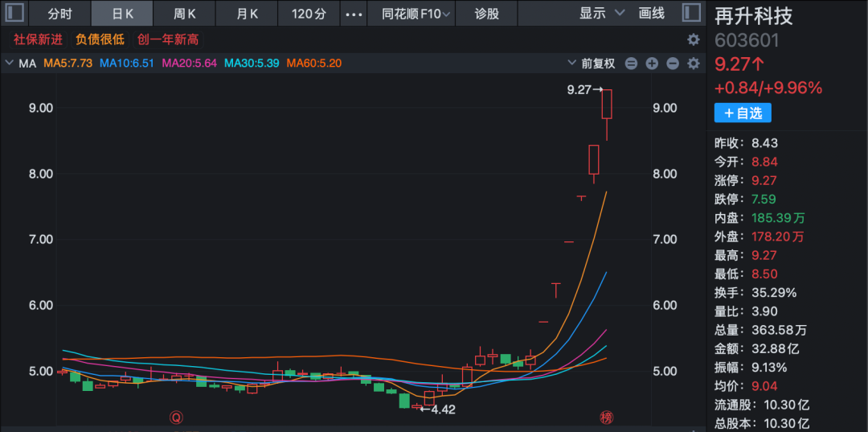Open more time periods via ellipsis icon
Screen dimensions: 868x432
pos(353,14)
